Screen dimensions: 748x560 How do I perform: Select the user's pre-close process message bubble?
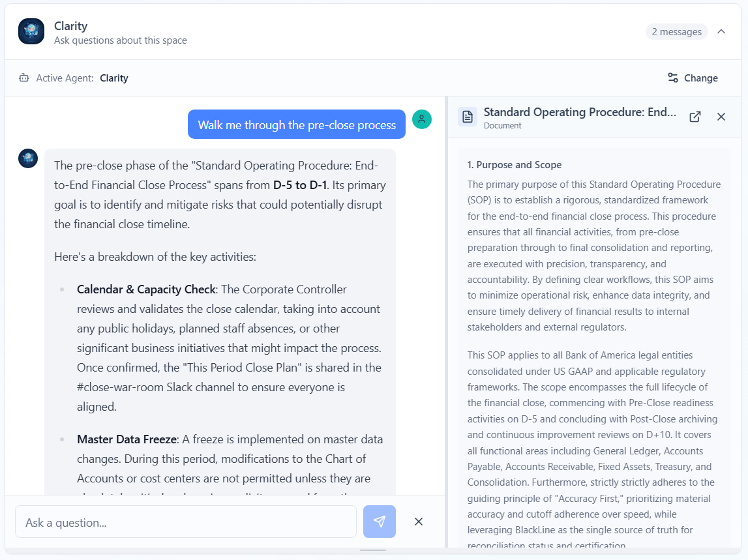[x=296, y=124]
